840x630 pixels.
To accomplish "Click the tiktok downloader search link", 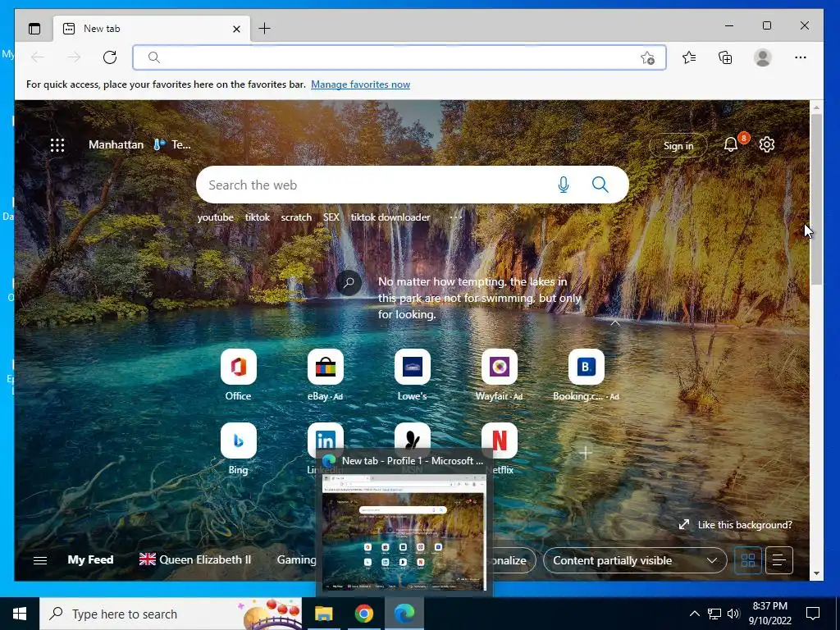I will [390, 217].
